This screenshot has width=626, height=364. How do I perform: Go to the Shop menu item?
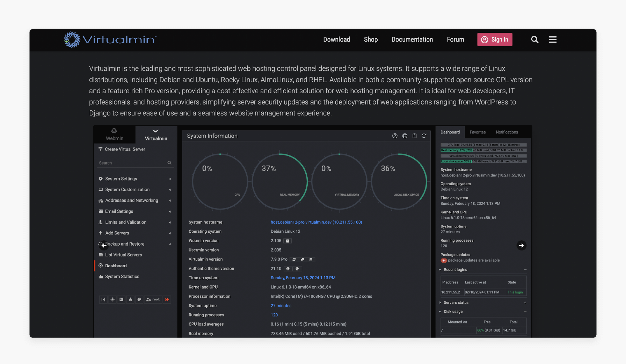[x=371, y=39]
